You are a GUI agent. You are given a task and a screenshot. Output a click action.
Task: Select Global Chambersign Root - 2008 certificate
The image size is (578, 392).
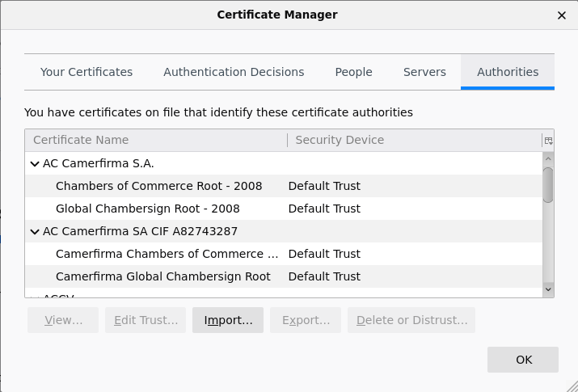(x=147, y=209)
